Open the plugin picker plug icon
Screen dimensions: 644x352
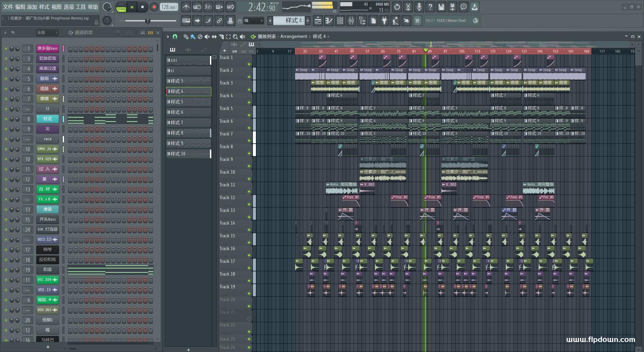point(384,21)
